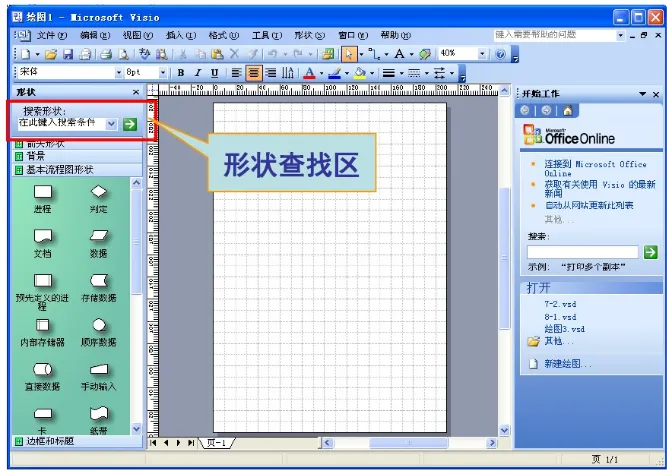Click the Delete X icon
The image size is (667, 470).
click(x=234, y=54)
